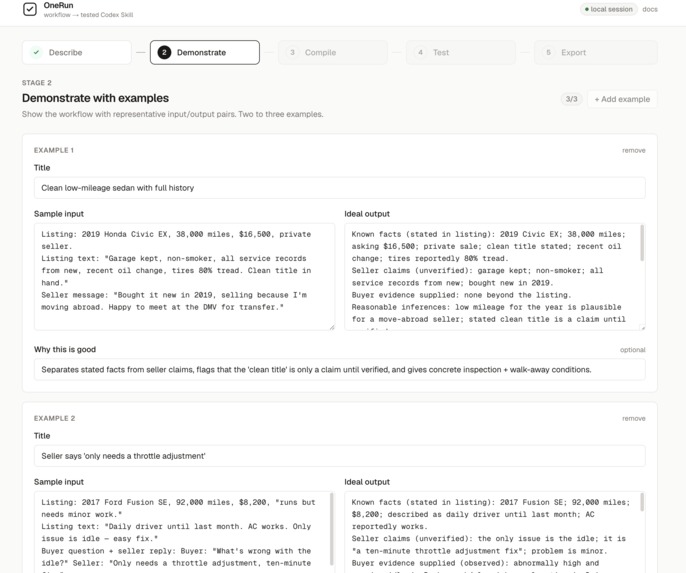
Task: Click Example 1 ideal output scrollbar
Action: [642, 243]
